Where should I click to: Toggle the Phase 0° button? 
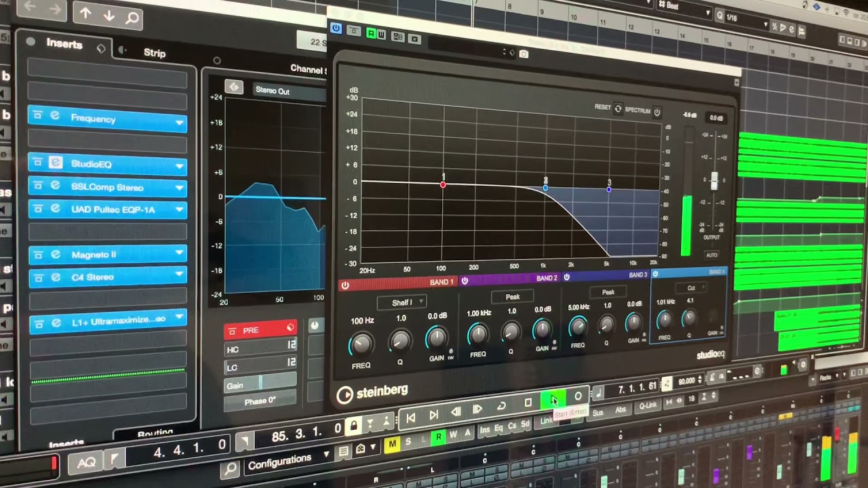260,401
